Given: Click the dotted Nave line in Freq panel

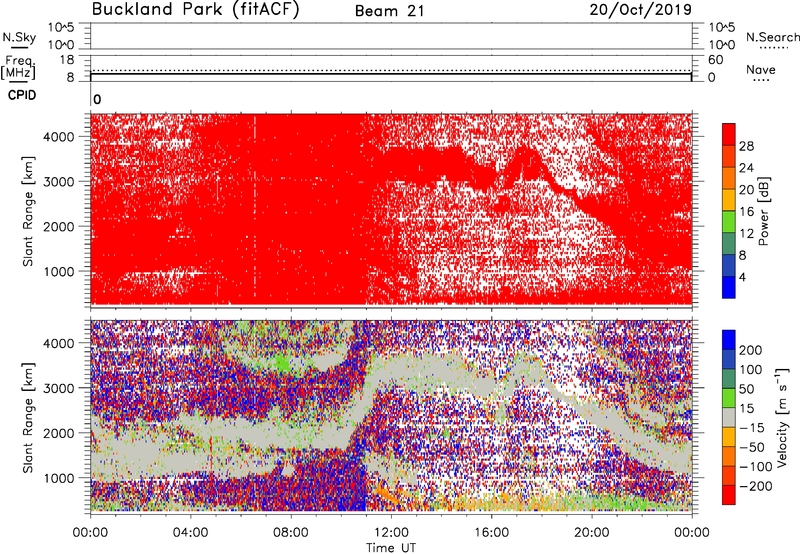Looking at the screenshot, I should (x=391, y=70).
